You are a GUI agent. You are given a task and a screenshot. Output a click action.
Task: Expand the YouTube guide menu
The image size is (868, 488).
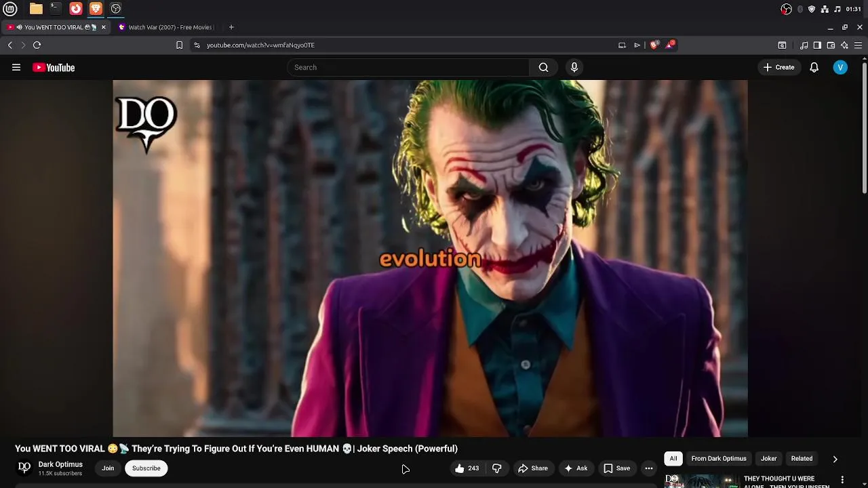pos(16,67)
